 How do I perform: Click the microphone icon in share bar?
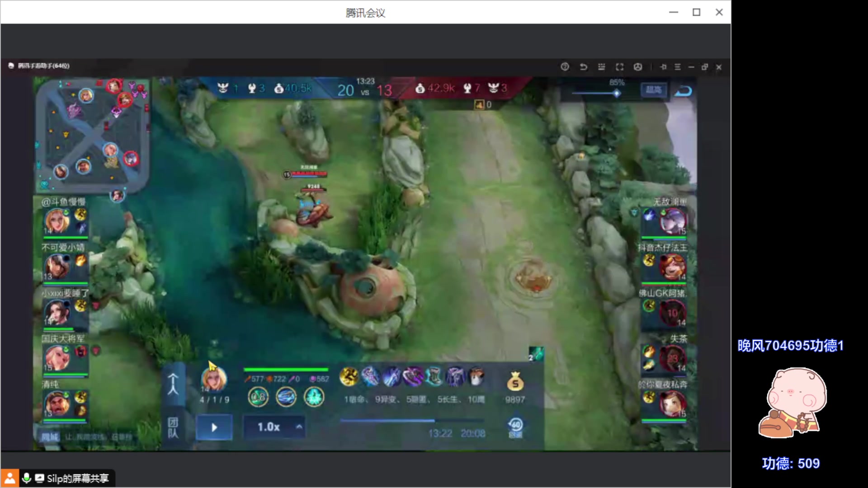[27, 478]
